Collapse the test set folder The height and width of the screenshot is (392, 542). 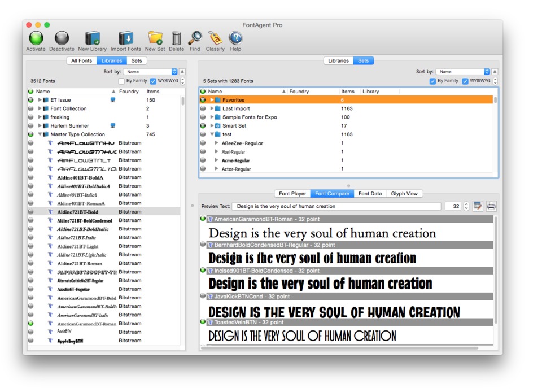212,134
